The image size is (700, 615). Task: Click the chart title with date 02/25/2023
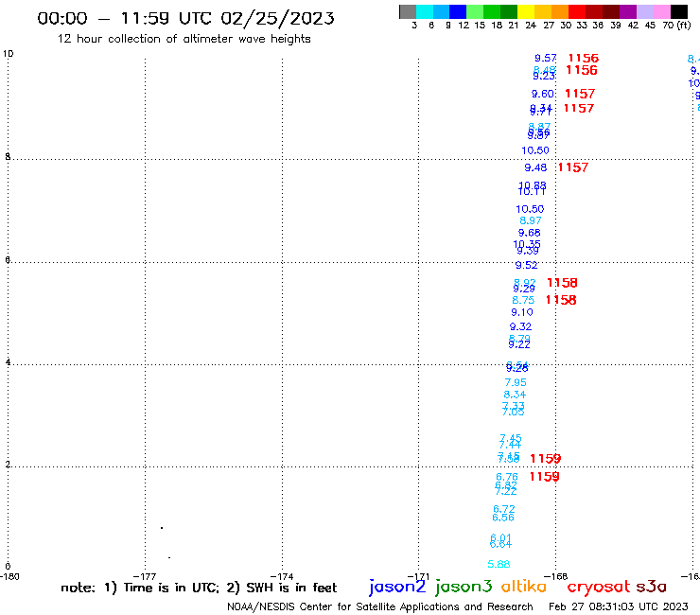[x=185, y=19]
